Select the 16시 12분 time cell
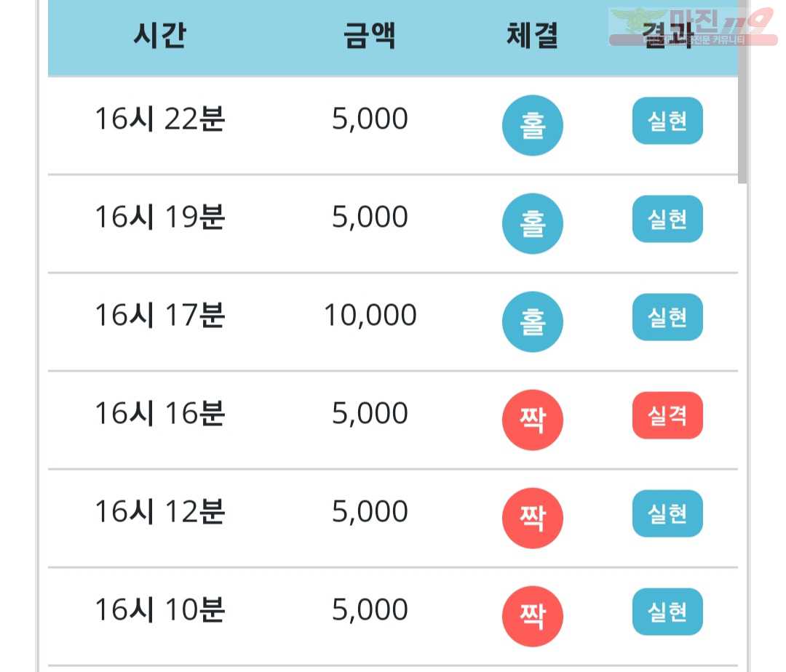 160,511
